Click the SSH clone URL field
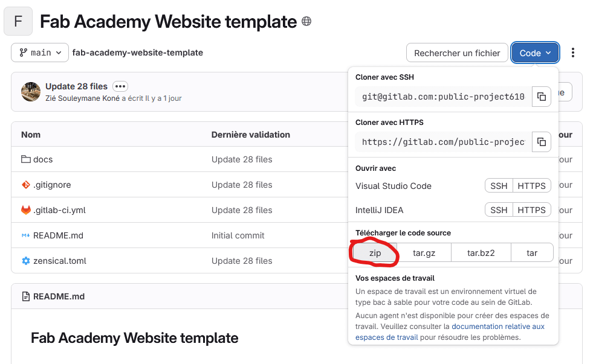Image resolution: width=596 pixels, height=364 pixels. (x=444, y=97)
